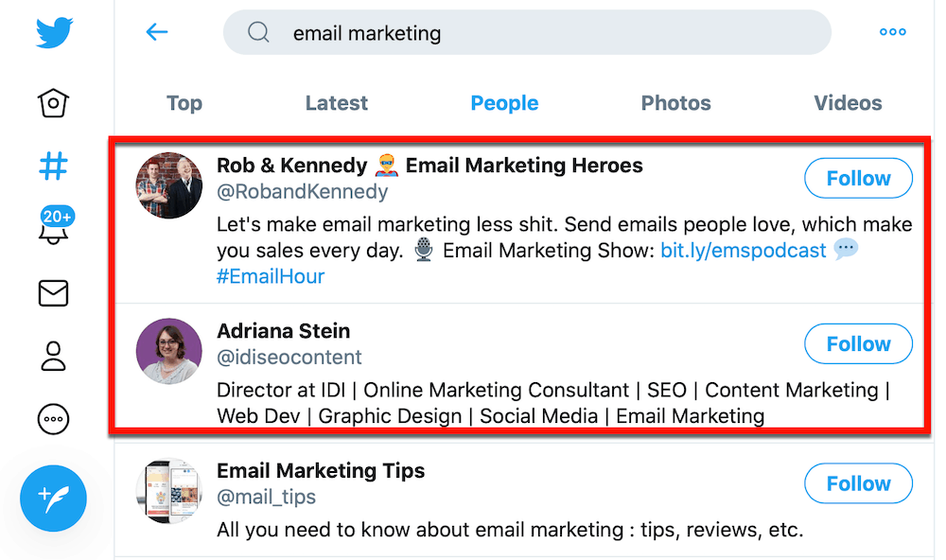Click the Email Marketing Tips profile picture

pos(168,492)
